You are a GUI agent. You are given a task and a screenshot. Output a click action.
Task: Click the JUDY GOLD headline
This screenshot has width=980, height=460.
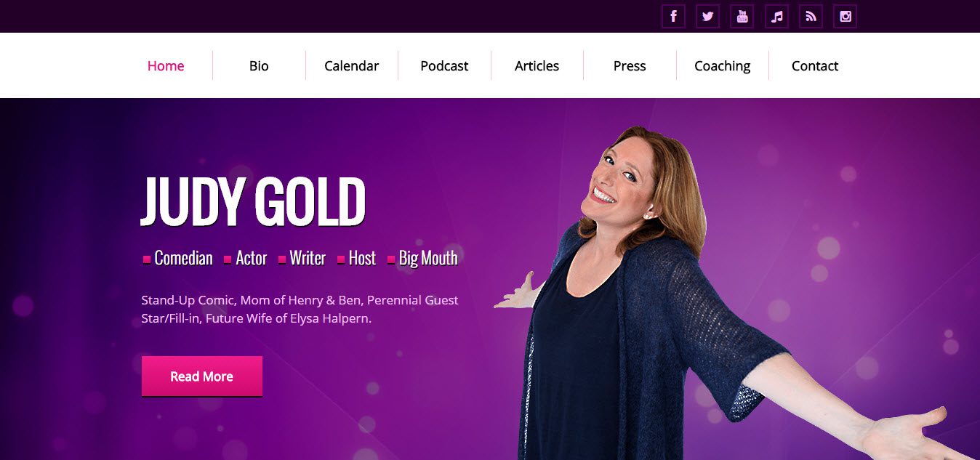253,201
